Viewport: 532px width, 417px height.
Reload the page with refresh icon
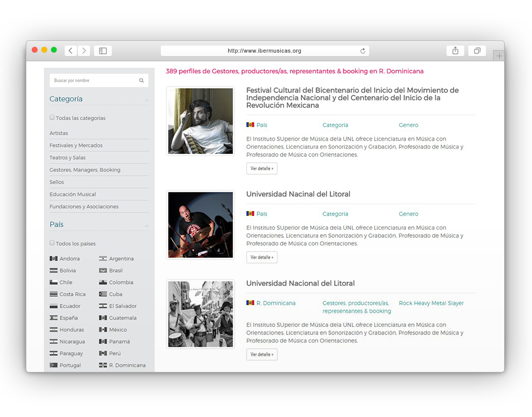[x=363, y=51]
